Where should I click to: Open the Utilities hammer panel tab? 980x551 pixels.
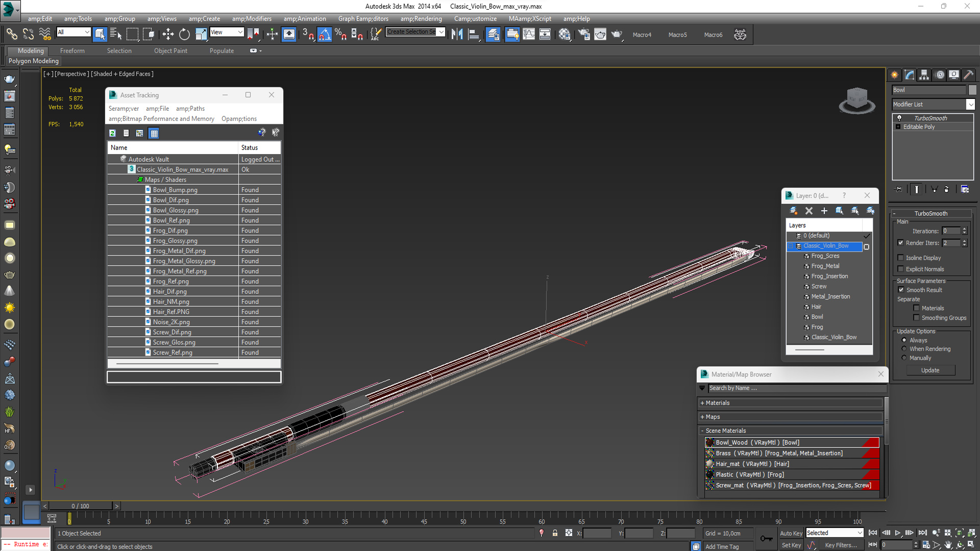(x=969, y=75)
